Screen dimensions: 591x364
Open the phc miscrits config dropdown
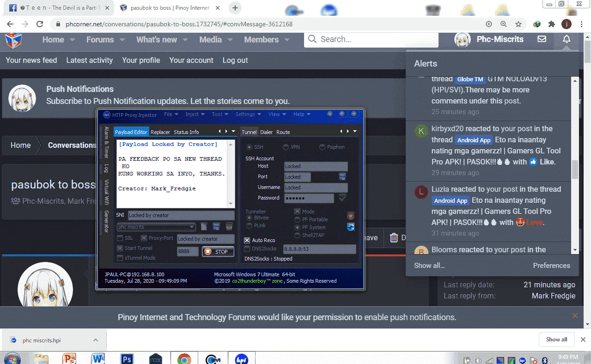click(157, 227)
